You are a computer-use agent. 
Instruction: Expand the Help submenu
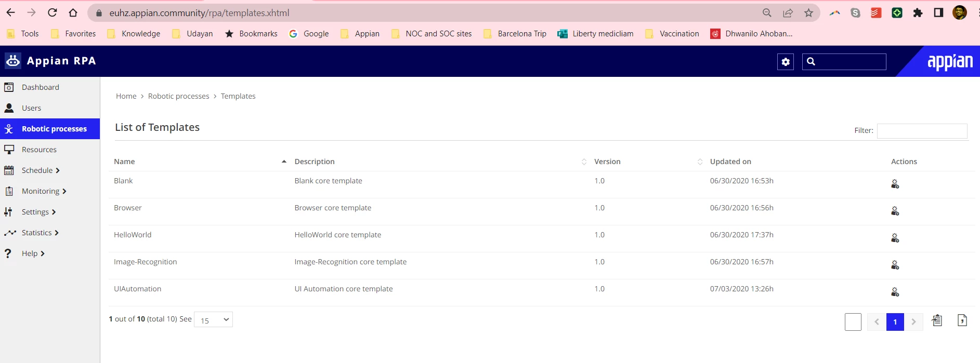(43, 253)
